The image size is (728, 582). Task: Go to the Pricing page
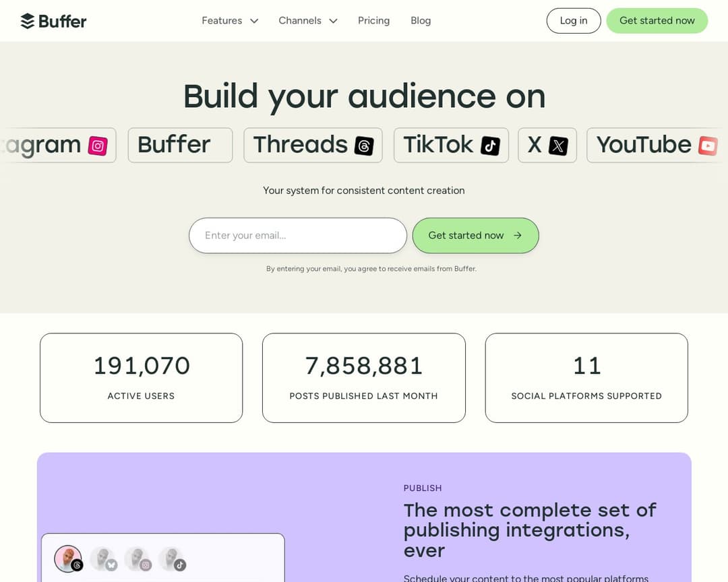(373, 20)
